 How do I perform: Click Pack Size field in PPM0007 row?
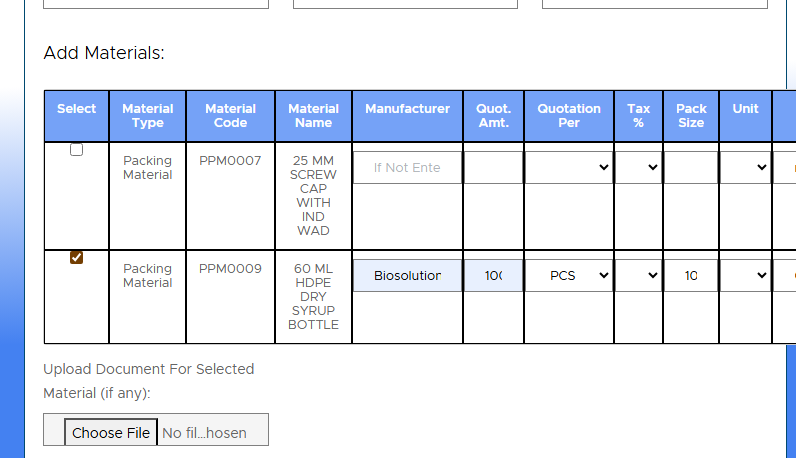(x=690, y=168)
